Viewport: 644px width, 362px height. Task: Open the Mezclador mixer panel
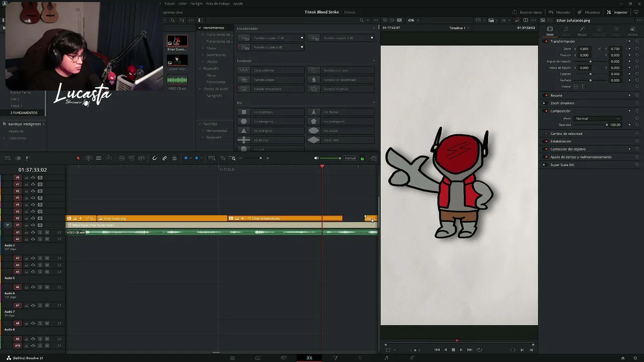click(x=560, y=12)
